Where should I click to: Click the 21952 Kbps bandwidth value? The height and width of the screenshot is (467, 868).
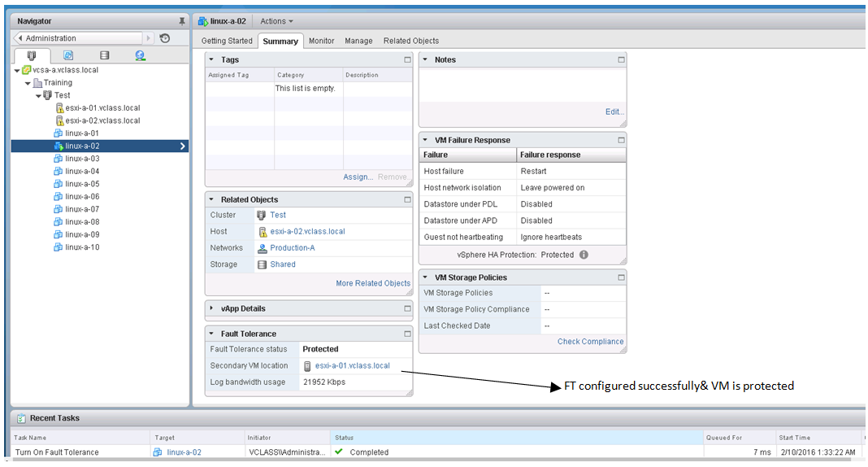(323, 382)
